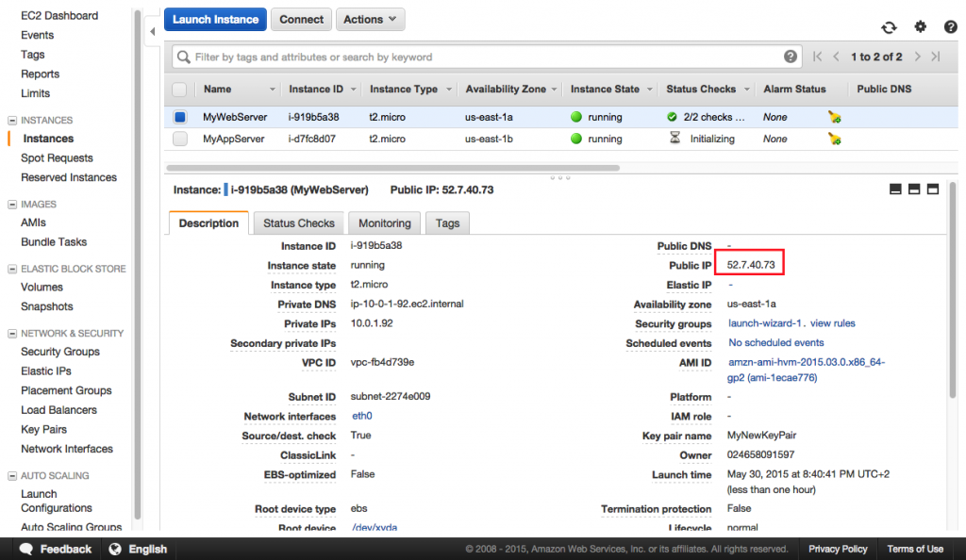Open the Actions dropdown menu
966x560 pixels.
point(370,20)
